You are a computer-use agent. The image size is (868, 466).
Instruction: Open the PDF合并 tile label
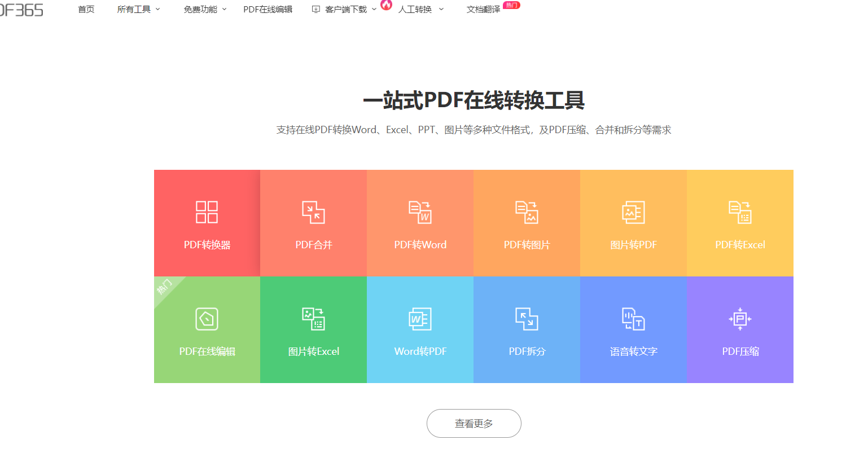[314, 245]
